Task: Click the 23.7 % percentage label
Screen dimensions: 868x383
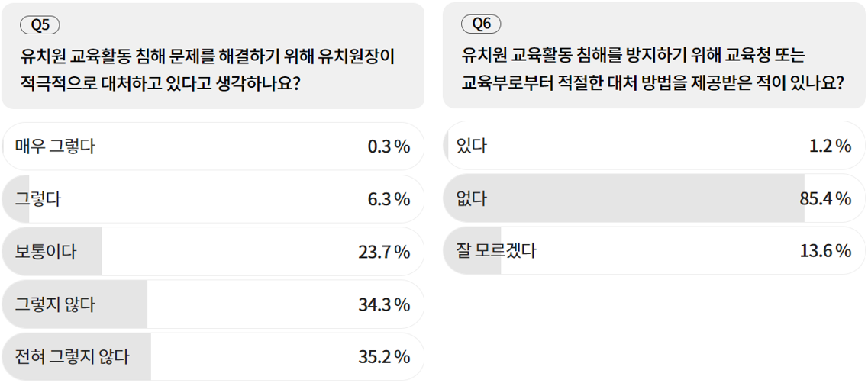Action: pos(384,252)
